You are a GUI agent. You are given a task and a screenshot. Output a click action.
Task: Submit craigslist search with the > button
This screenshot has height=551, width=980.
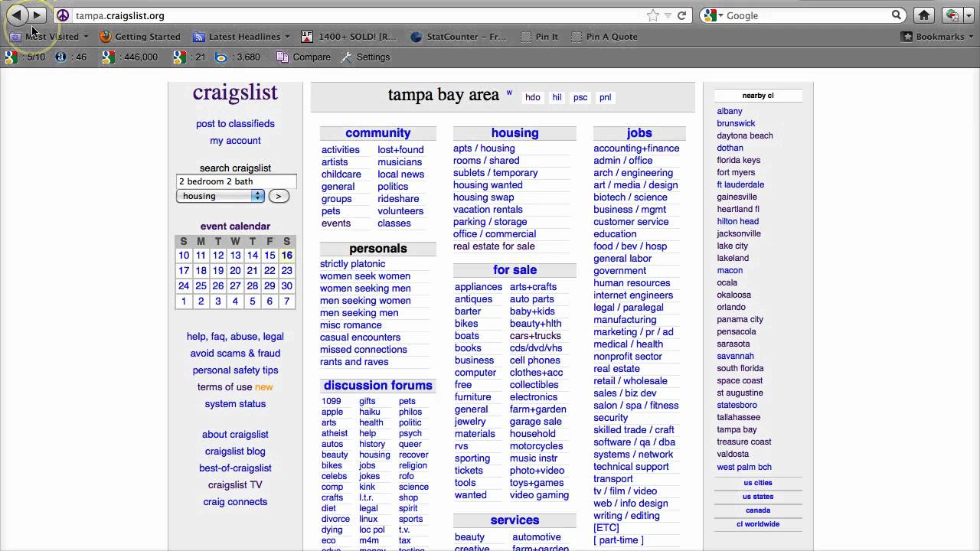click(279, 196)
